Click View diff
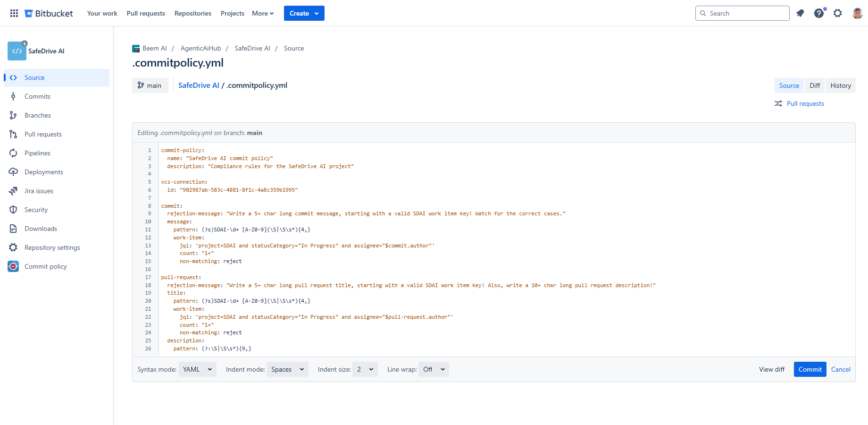Viewport: 868px width, 425px height. [772, 369]
